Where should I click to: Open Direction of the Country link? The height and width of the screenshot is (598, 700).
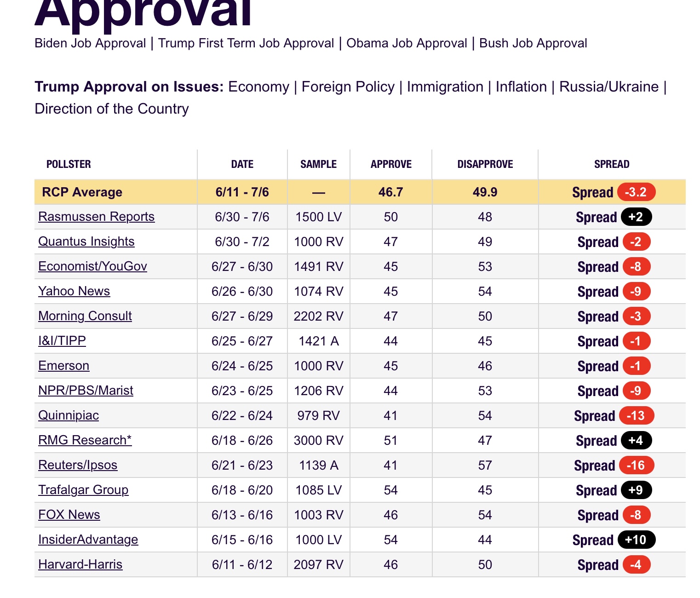click(112, 109)
